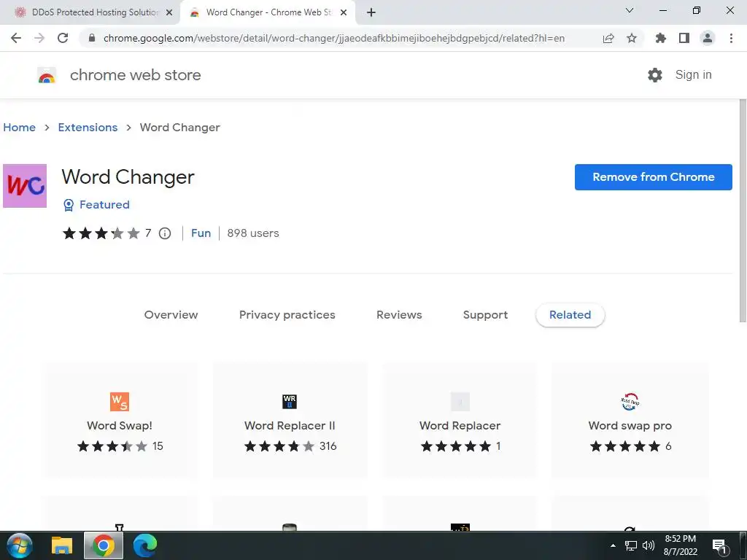Launch File Explorer from the taskbar
747x560 pixels.
click(62, 545)
